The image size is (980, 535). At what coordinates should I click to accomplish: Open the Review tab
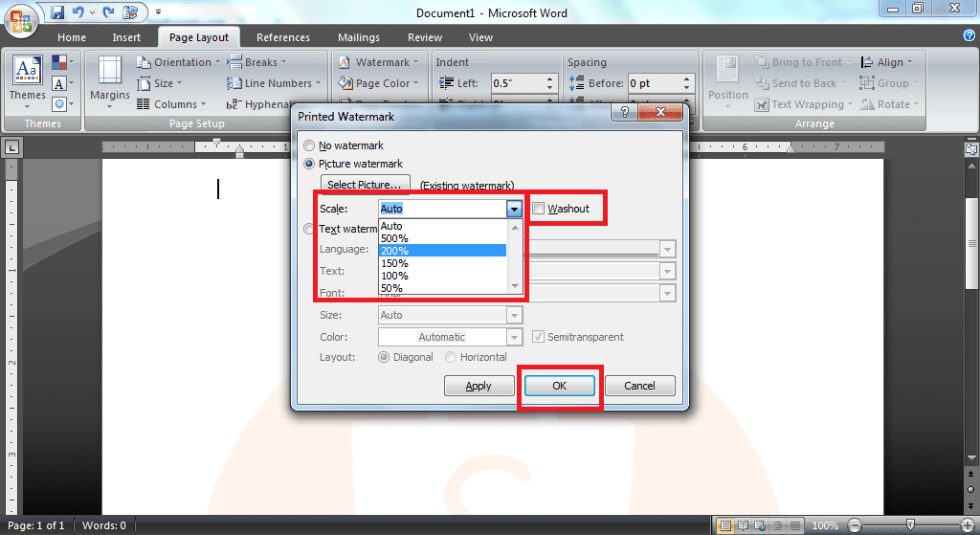point(425,37)
